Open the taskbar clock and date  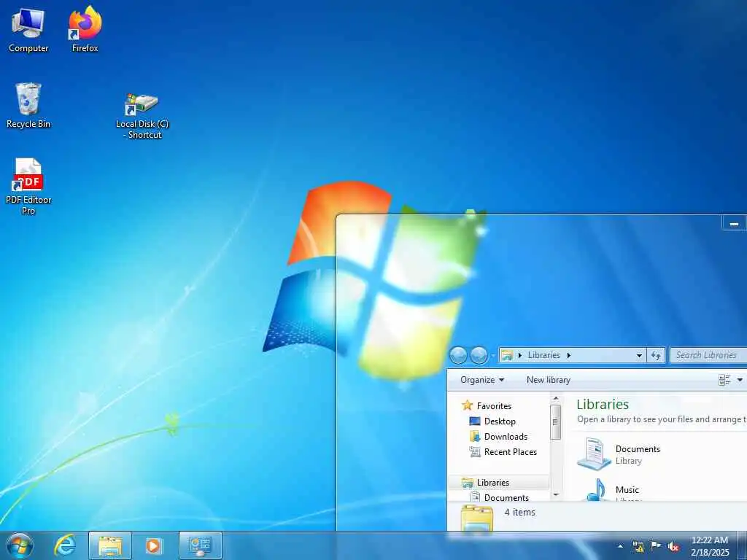click(x=710, y=546)
